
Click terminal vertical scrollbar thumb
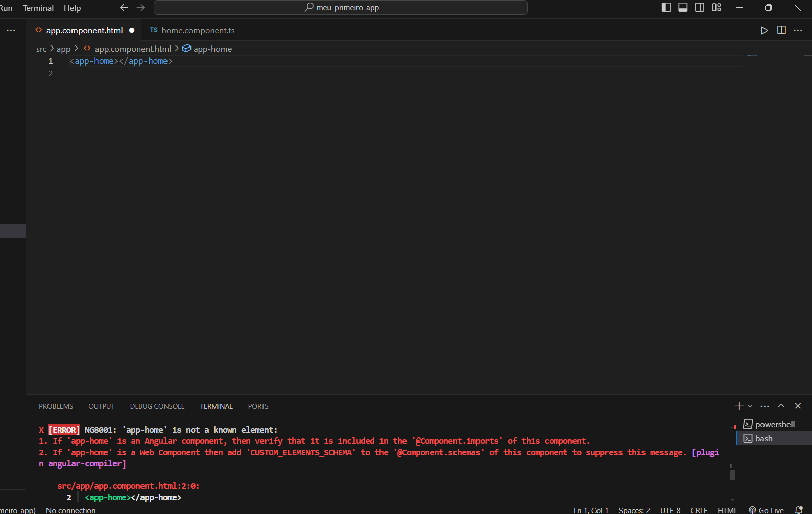(732, 475)
